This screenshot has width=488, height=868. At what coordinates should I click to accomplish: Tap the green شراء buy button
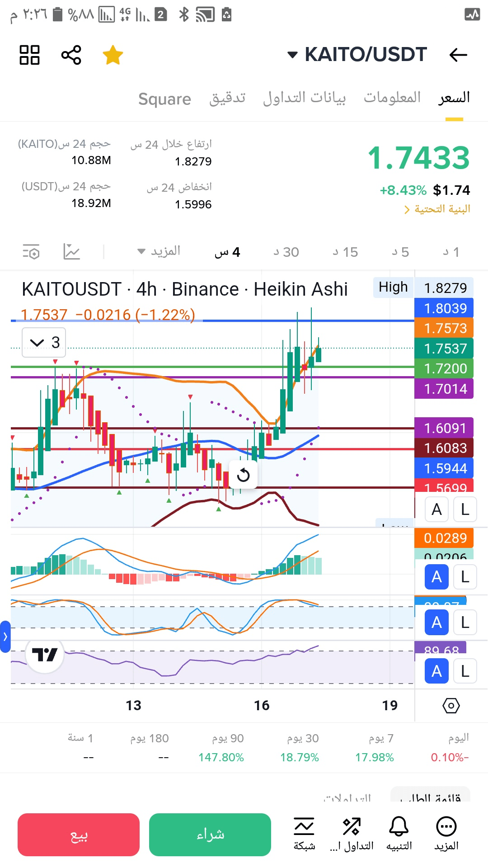(210, 835)
